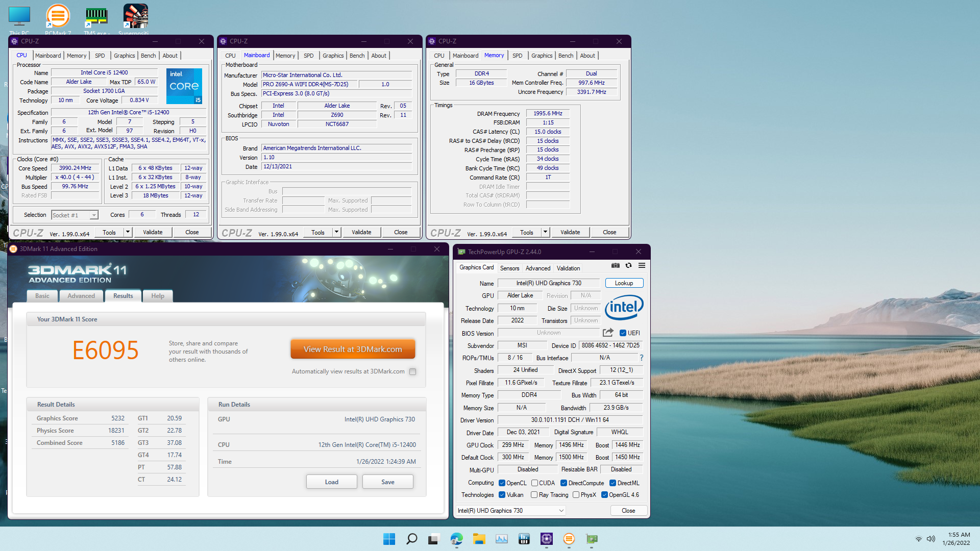Click Tools button in CPU-Z CPU window
Screen dimensions: 980x551
click(109, 232)
